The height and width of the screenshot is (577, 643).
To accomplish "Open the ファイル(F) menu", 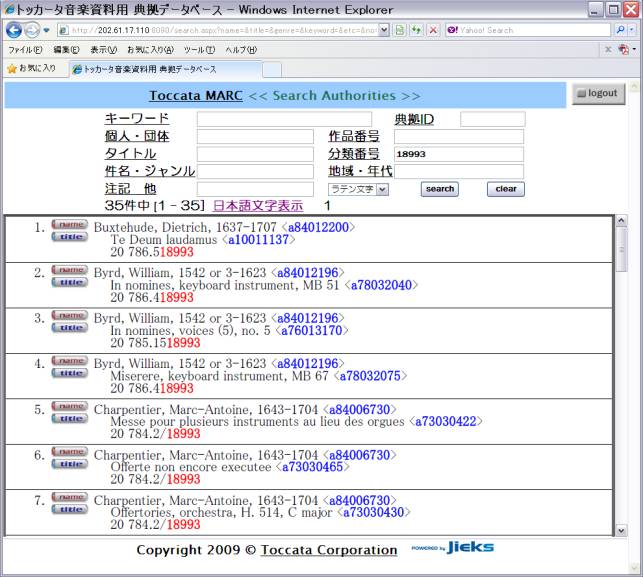I will (x=25, y=50).
